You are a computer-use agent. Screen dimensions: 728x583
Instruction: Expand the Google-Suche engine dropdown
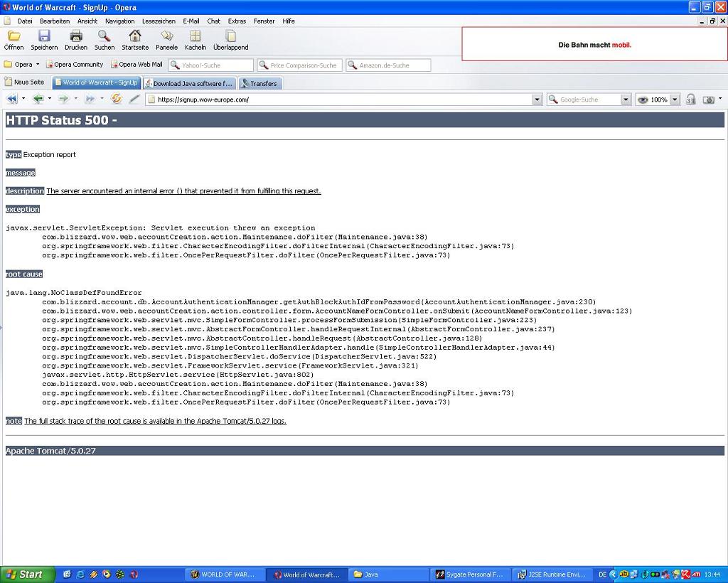626,100
